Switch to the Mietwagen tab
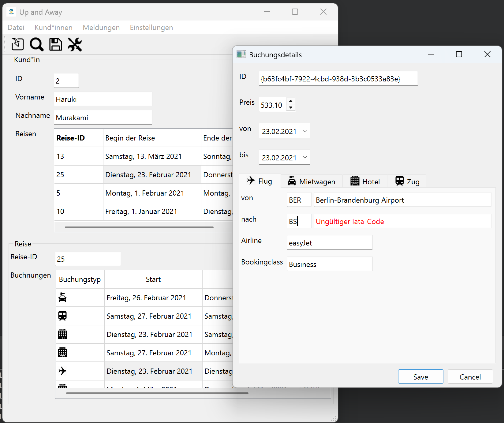Image resolution: width=504 pixels, height=423 pixels. click(312, 182)
